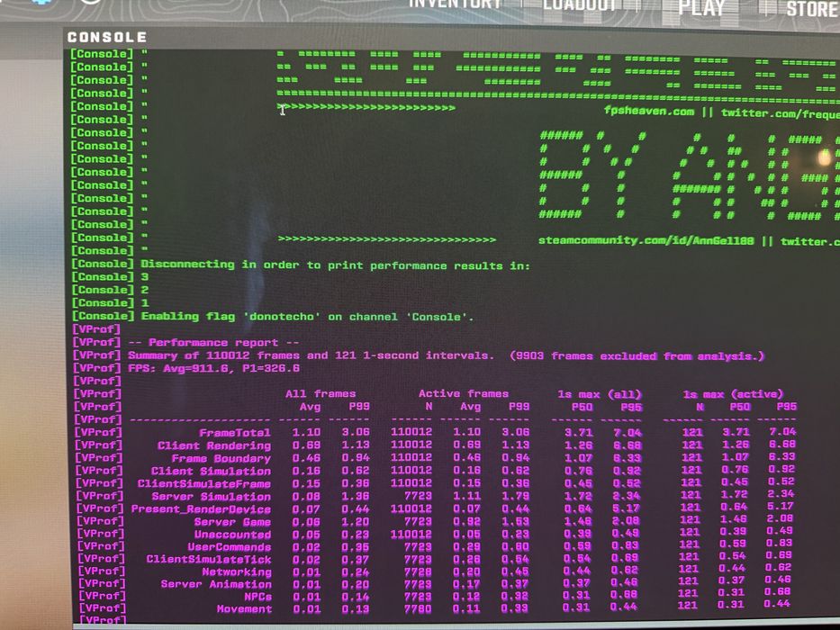Select the 'NPCs' row label
The width and height of the screenshot is (840, 630).
pos(257,596)
